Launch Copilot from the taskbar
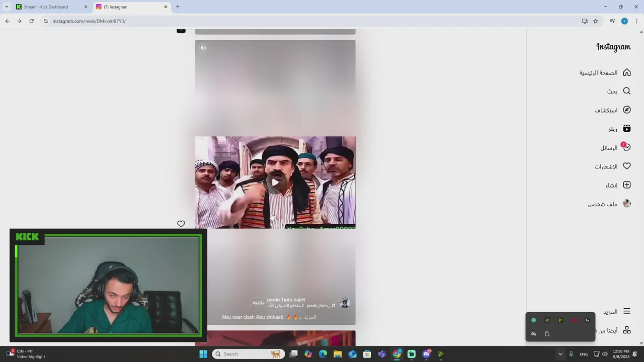The width and height of the screenshot is (644, 362). [x=308, y=354]
